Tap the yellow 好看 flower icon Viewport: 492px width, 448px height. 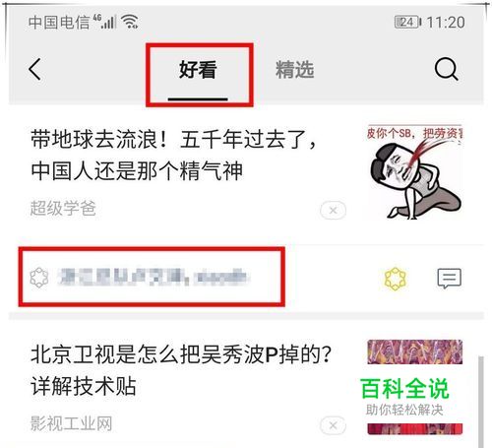tap(395, 279)
